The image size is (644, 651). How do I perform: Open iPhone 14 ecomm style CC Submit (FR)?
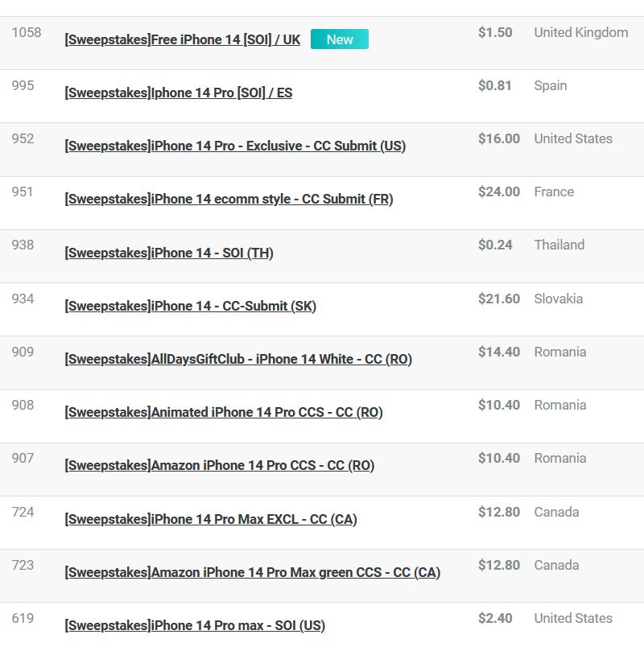pyautogui.click(x=229, y=200)
